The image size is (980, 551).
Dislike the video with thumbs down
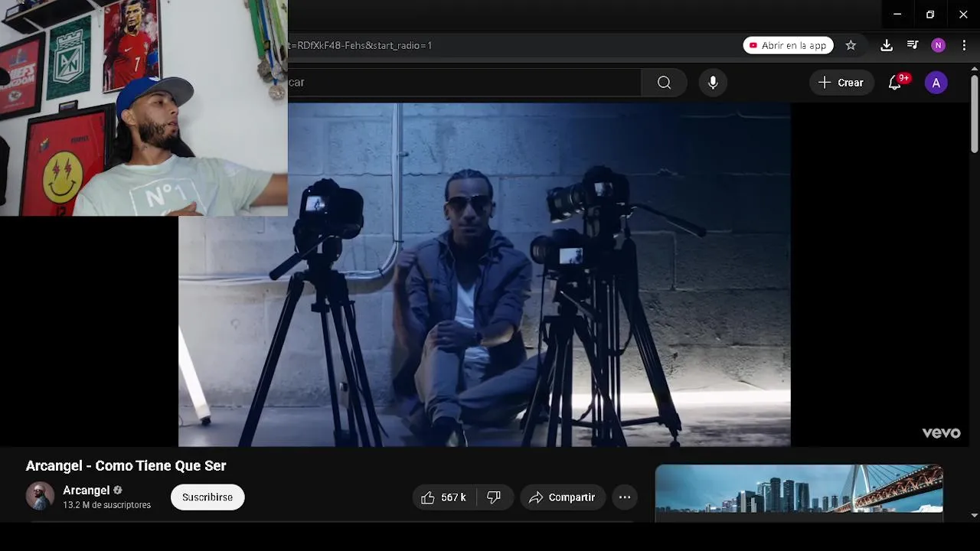point(494,497)
